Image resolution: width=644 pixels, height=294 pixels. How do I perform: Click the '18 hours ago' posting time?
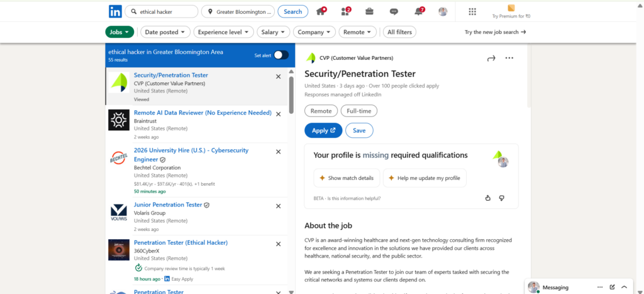click(147, 279)
